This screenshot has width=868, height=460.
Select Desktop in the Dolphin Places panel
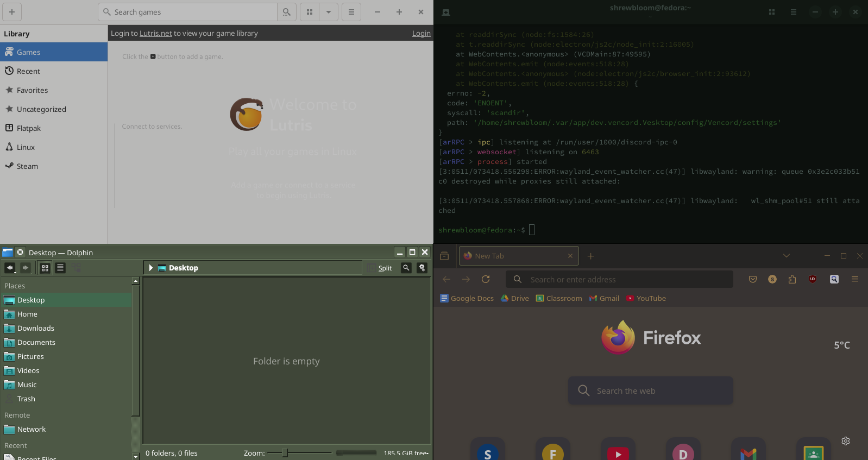click(x=66, y=300)
